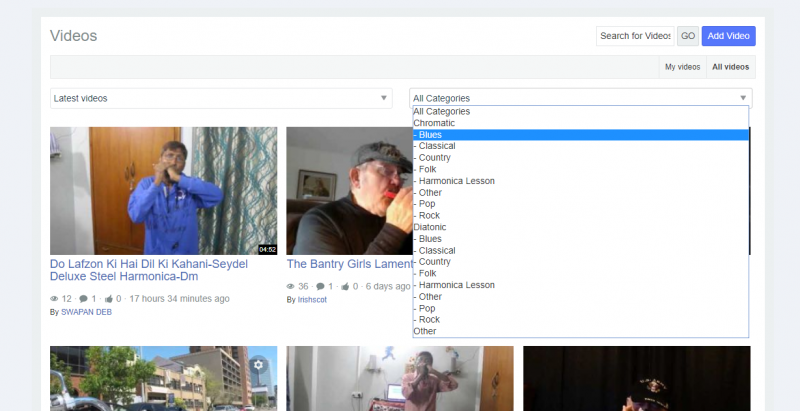Screen dimensions: 800x411
Task: Click comment bubble icon under Do Lafzon video
Action: (x=83, y=299)
